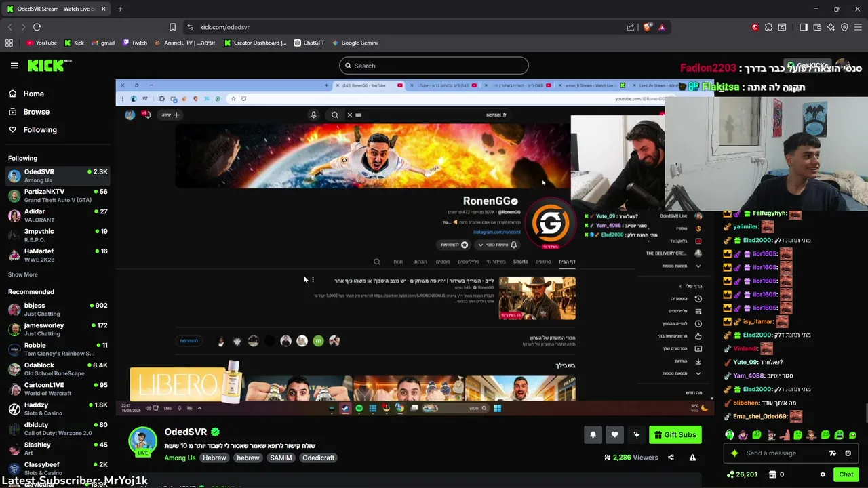
Task: Share the stream using the share icon
Action: pyautogui.click(x=671, y=457)
